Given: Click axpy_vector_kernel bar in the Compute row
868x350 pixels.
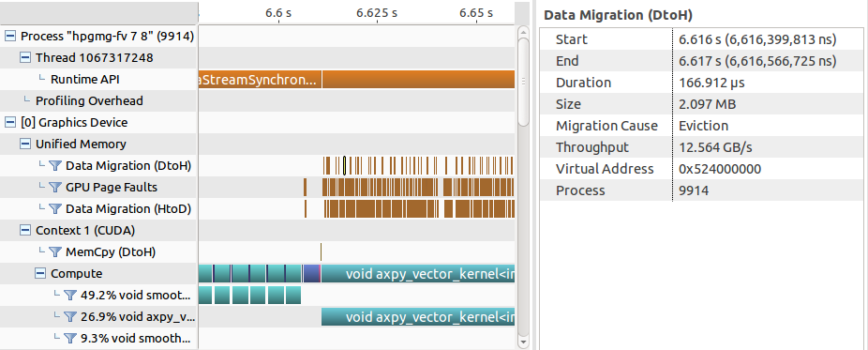Looking at the screenshot, I should pos(418,274).
